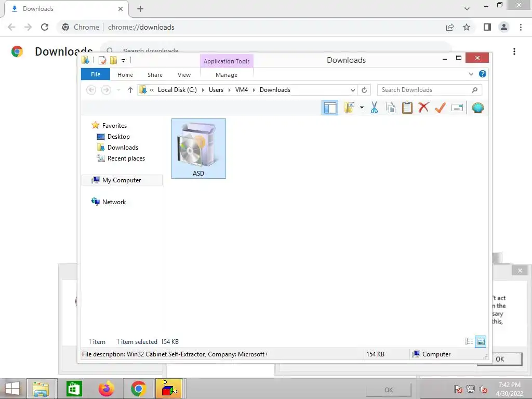Open the Downloads page more actions menu

514,51
